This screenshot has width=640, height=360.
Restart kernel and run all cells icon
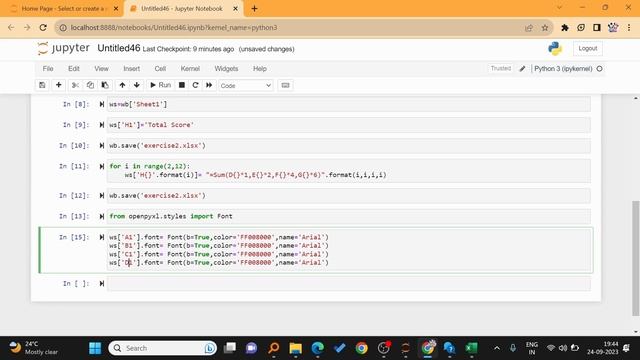[x=209, y=85]
